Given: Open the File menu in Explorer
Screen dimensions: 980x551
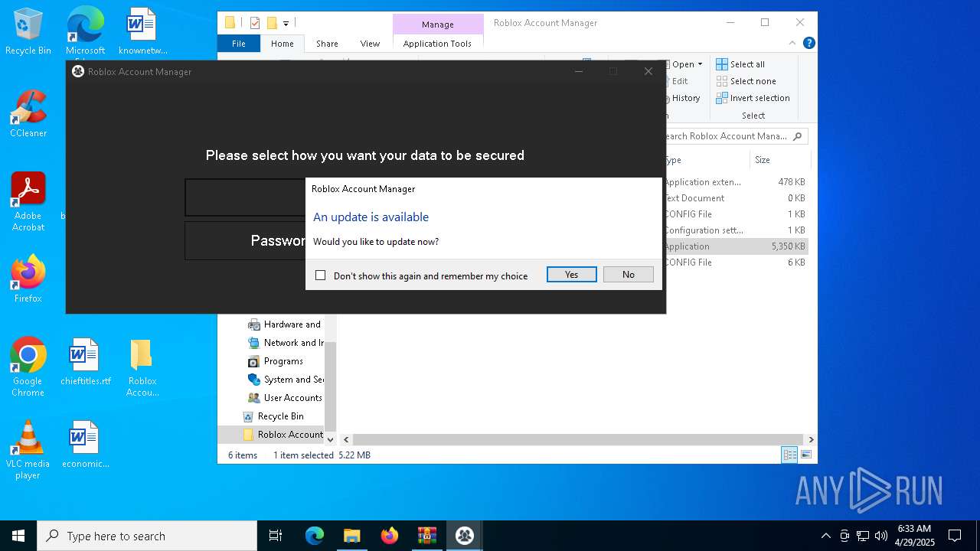Looking at the screenshot, I should tap(239, 44).
